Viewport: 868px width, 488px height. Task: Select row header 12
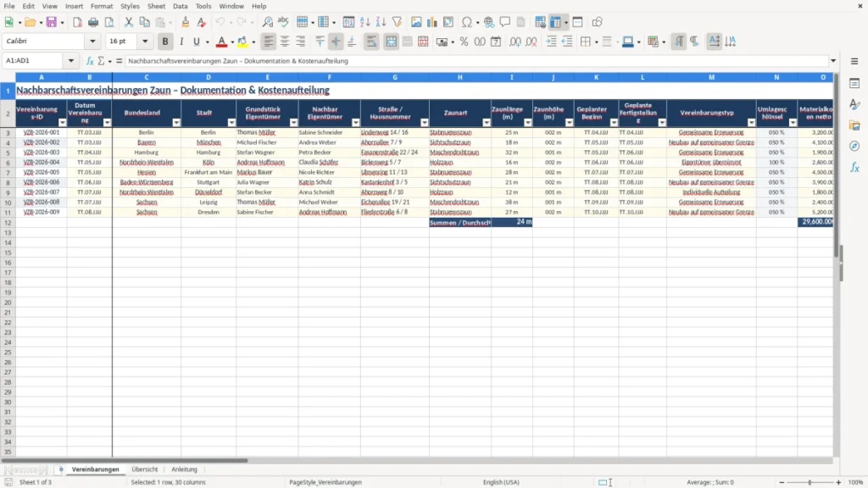pyautogui.click(x=8, y=223)
